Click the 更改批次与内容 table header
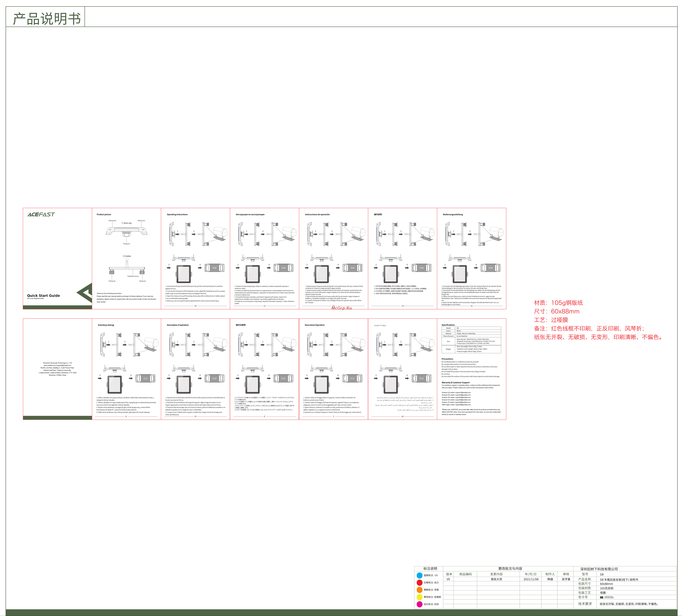 pos(510,569)
